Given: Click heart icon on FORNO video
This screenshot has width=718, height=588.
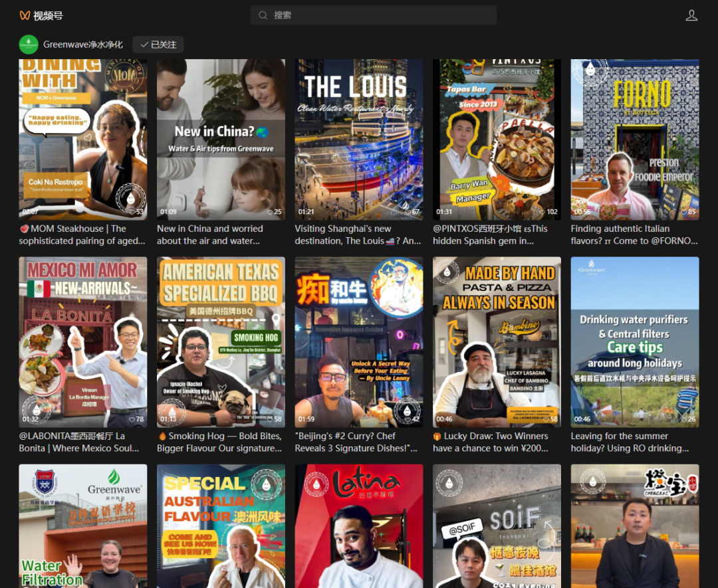Looking at the screenshot, I should click(x=683, y=213).
